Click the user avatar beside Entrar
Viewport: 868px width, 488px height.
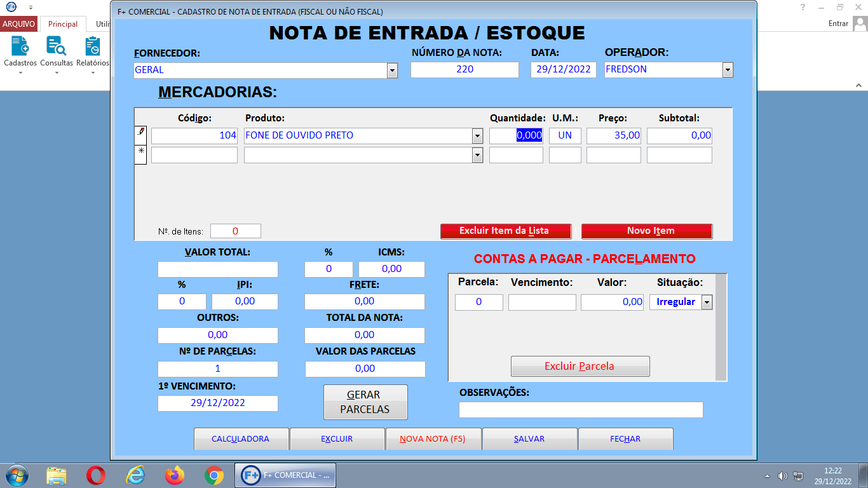(860, 24)
